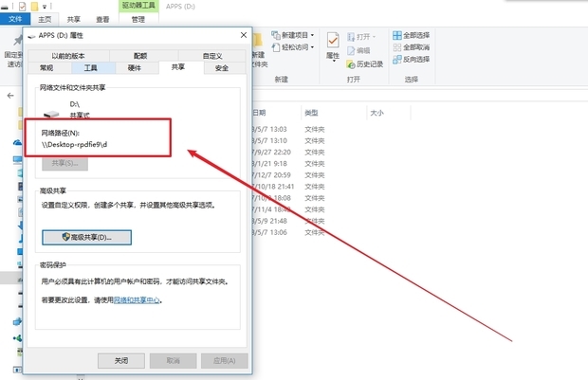Close the APPS (D:) 属性 dialog
Image resolution: width=588 pixels, height=380 pixels.
click(x=244, y=35)
